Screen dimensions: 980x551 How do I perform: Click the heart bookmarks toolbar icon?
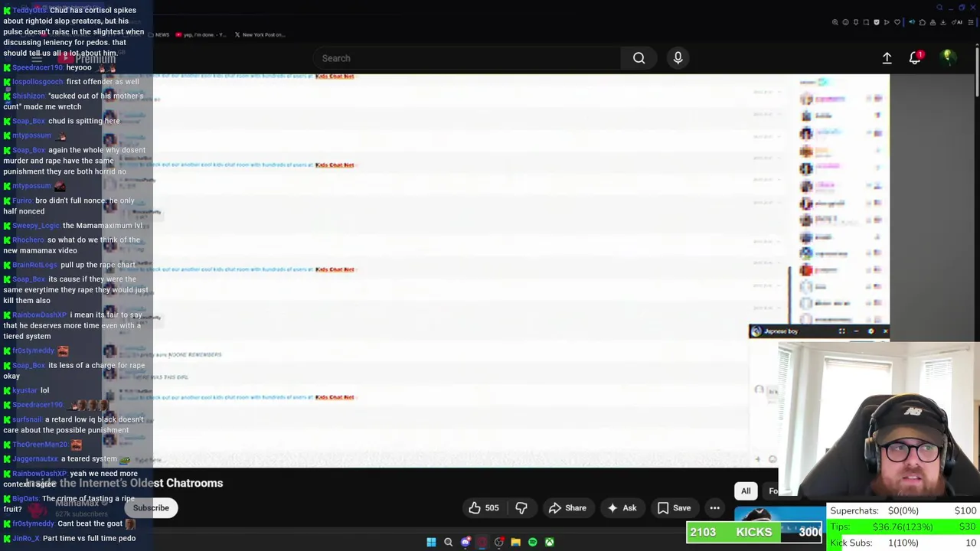[897, 22]
